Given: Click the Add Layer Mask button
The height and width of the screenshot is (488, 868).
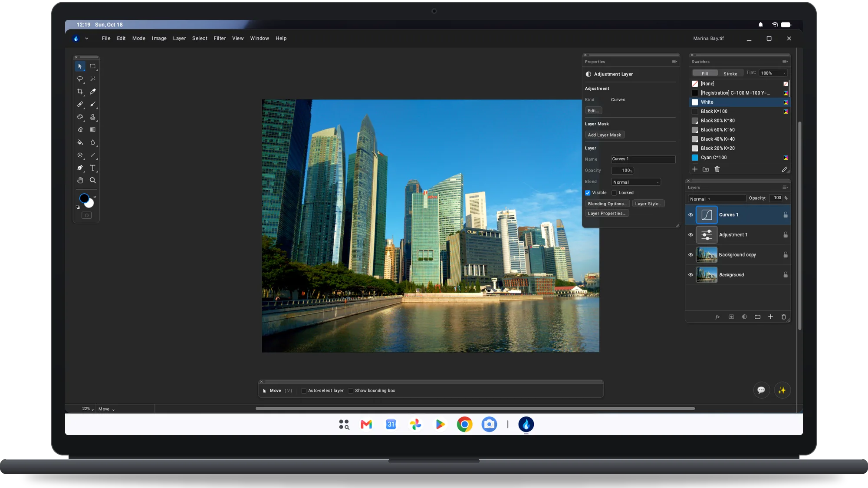Looking at the screenshot, I should [605, 135].
